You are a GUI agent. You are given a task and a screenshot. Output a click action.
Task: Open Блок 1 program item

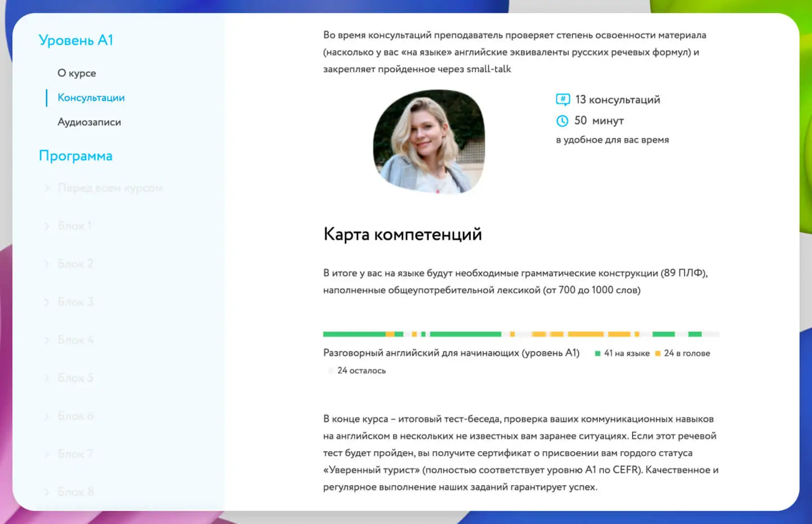pos(74,226)
